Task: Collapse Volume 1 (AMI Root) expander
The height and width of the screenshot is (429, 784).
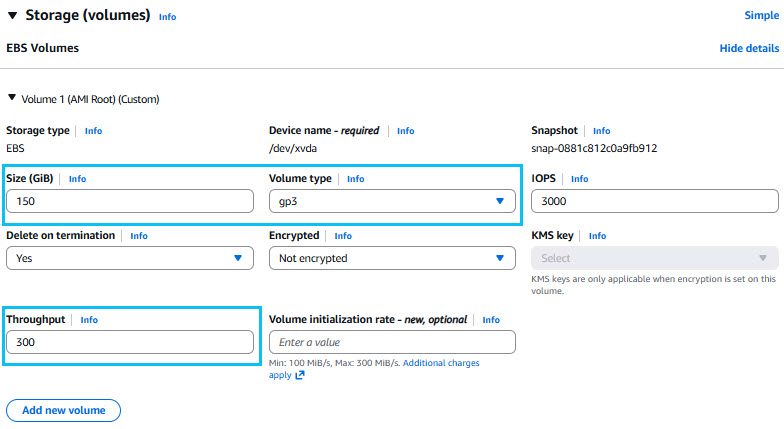Action: coord(12,98)
